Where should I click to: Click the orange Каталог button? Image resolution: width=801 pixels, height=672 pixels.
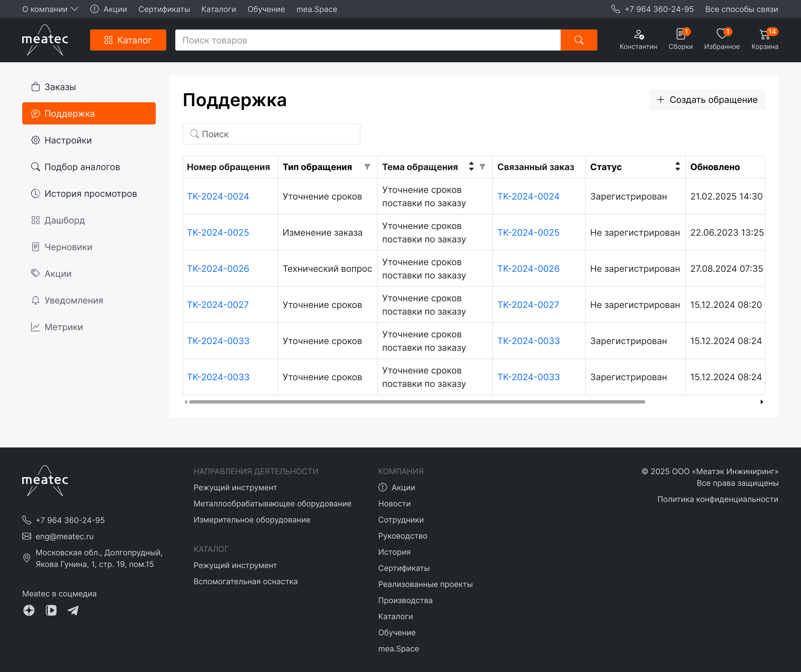(x=128, y=40)
